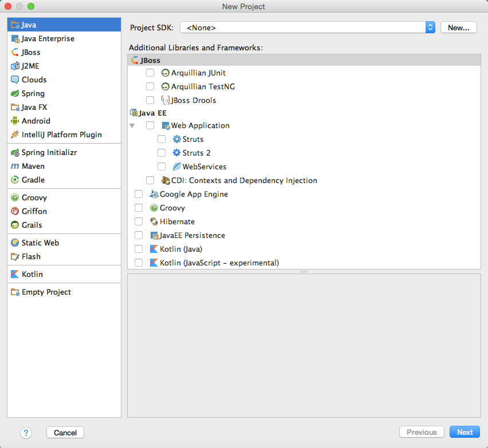The image size is (488, 448).
Task: Click the JBoss Drools icon
Action: (166, 100)
